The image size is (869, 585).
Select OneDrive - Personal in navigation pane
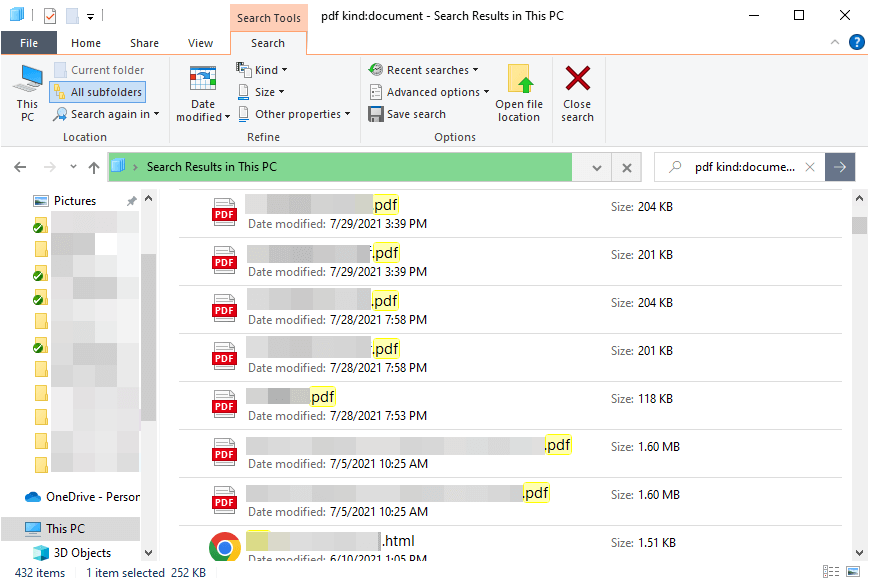point(83,497)
